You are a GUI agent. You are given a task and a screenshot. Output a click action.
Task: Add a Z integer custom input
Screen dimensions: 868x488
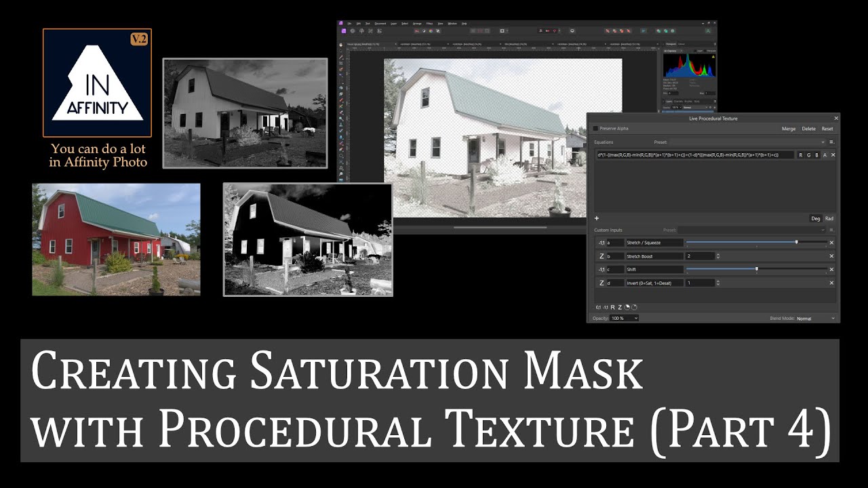click(x=619, y=308)
